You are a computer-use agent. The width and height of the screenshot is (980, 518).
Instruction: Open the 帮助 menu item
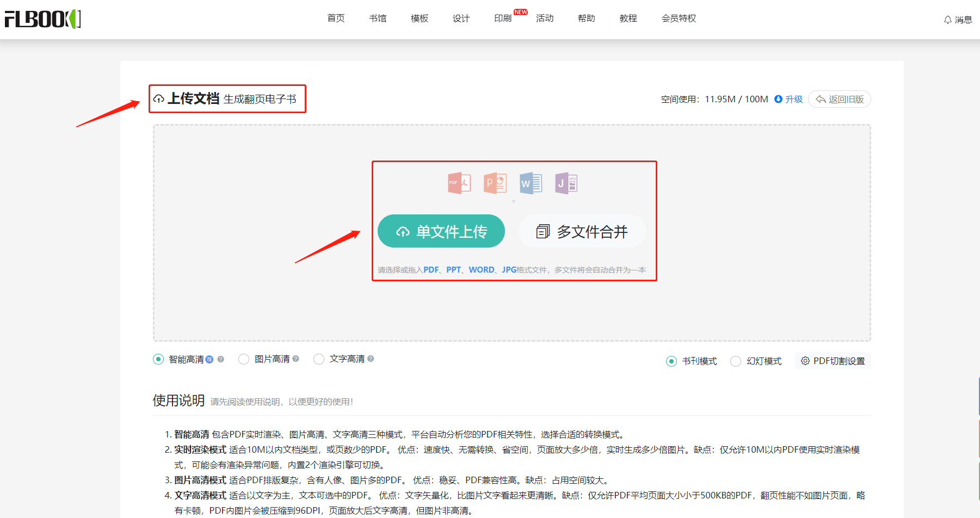(x=587, y=18)
